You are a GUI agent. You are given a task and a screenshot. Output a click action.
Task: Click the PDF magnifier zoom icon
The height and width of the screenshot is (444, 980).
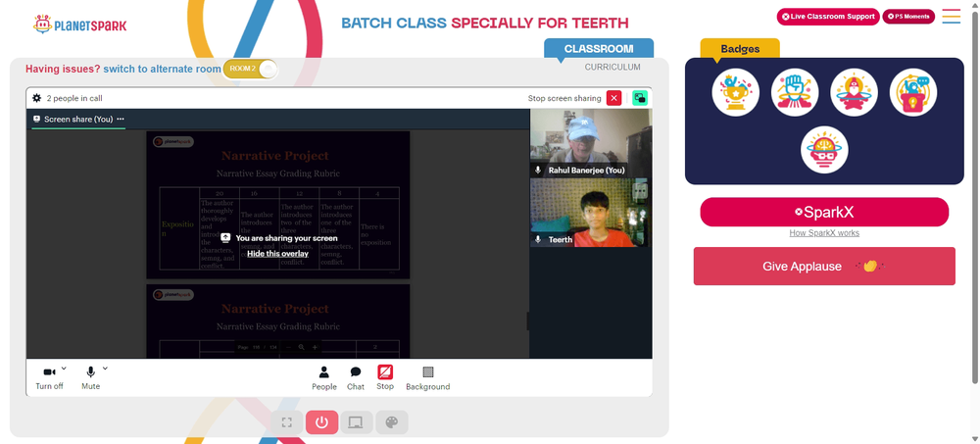(x=301, y=347)
